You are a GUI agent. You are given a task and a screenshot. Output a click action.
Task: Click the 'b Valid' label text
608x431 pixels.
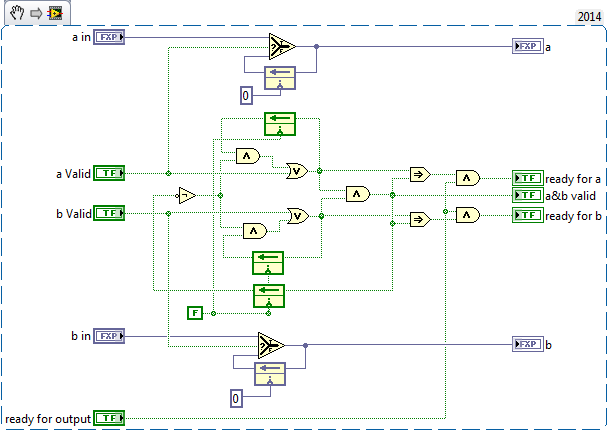coord(74,214)
